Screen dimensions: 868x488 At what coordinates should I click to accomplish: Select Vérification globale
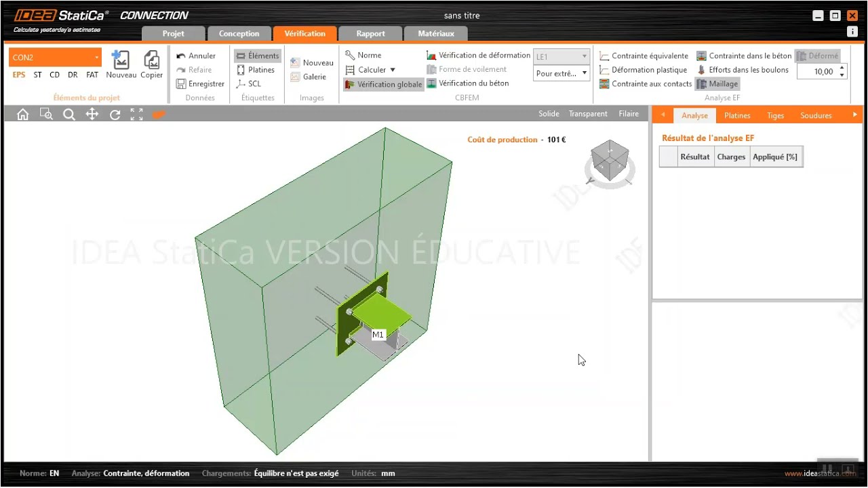coord(384,85)
